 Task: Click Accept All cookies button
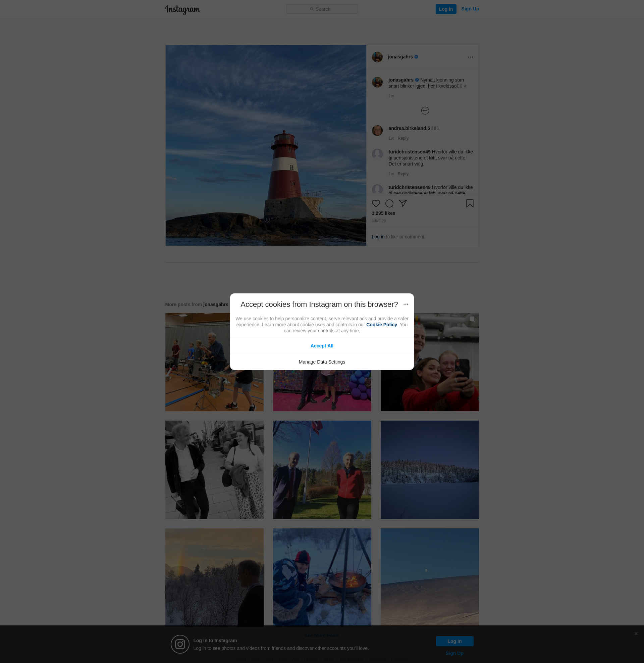[x=322, y=346]
